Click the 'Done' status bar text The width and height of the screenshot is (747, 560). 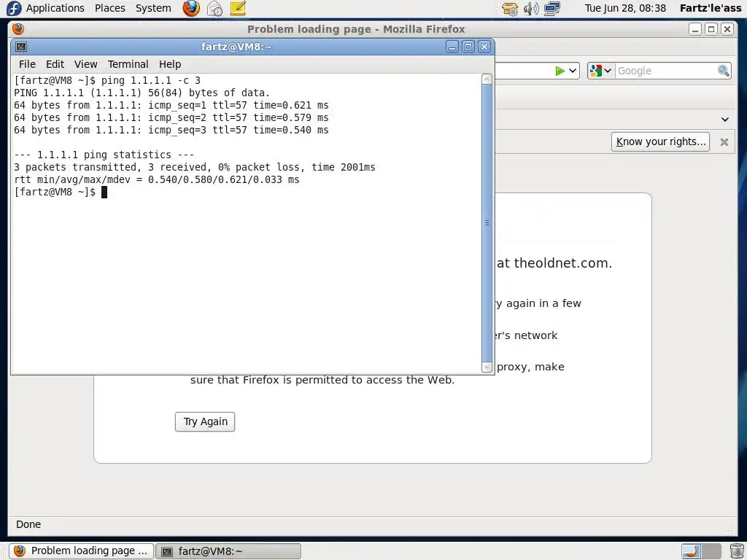pos(28,524)
